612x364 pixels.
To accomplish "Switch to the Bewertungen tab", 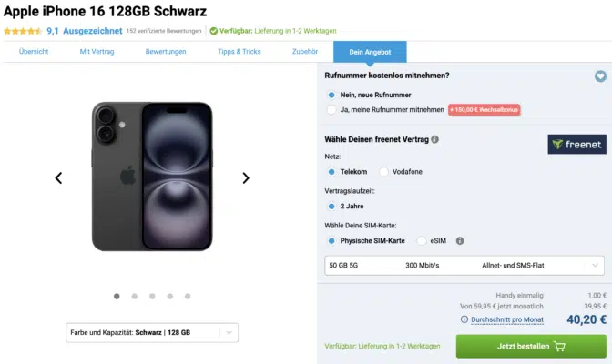I will [x=166, y=51].
